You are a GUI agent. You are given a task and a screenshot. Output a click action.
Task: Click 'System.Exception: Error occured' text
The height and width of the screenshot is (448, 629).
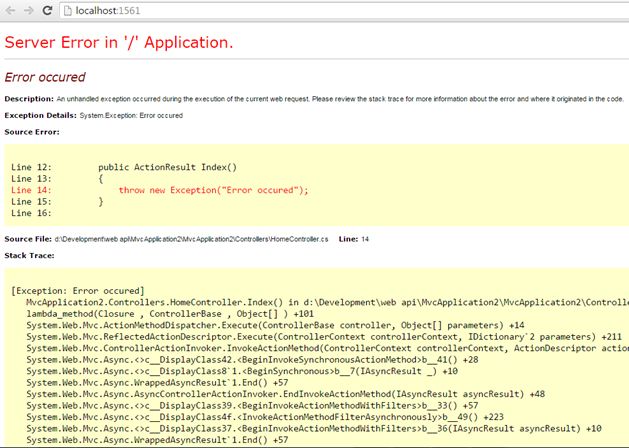(131, 116)
